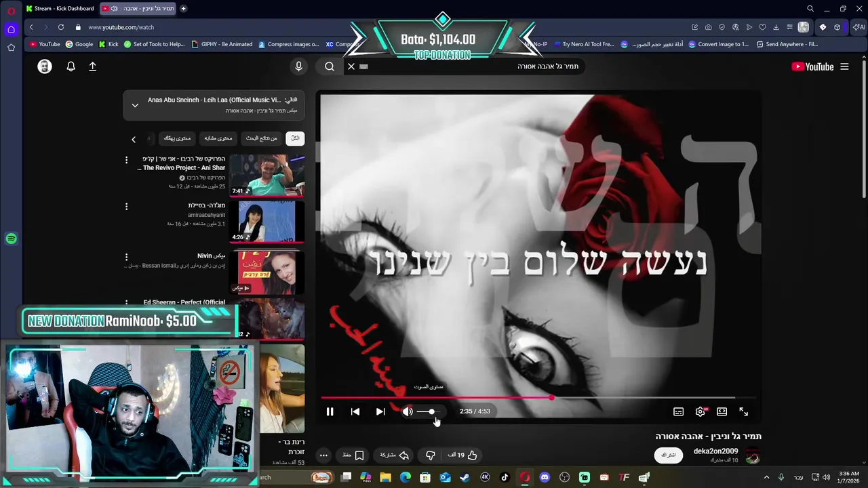
Task: Open Discord from taskbar
Action: pos(545,477)
